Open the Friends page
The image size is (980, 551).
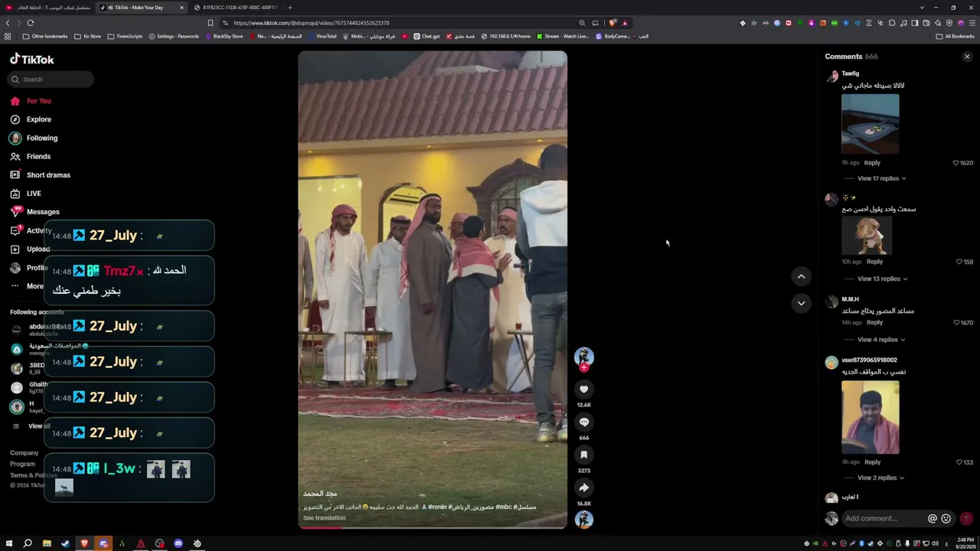pos(31,156)
